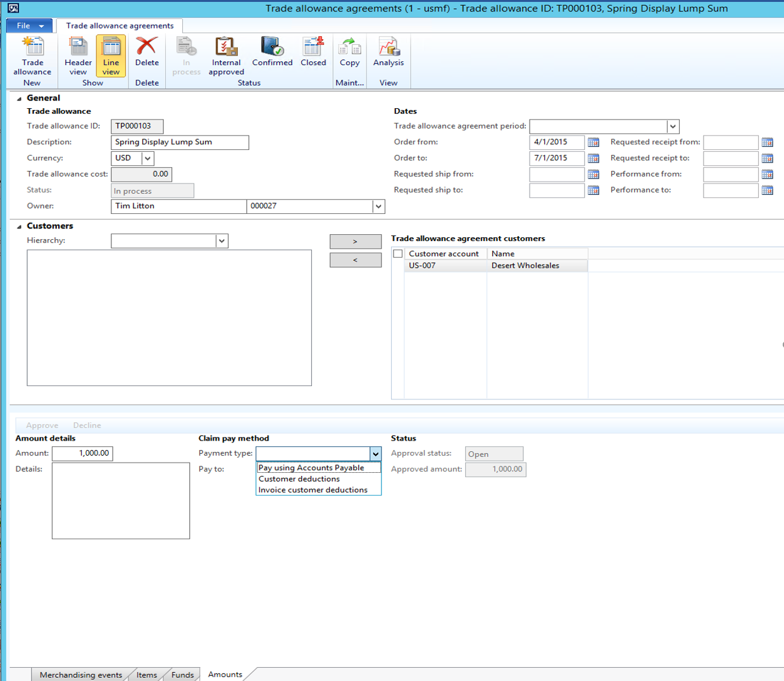
Task: Click the add customer arrow button
Action: (355, 241)
